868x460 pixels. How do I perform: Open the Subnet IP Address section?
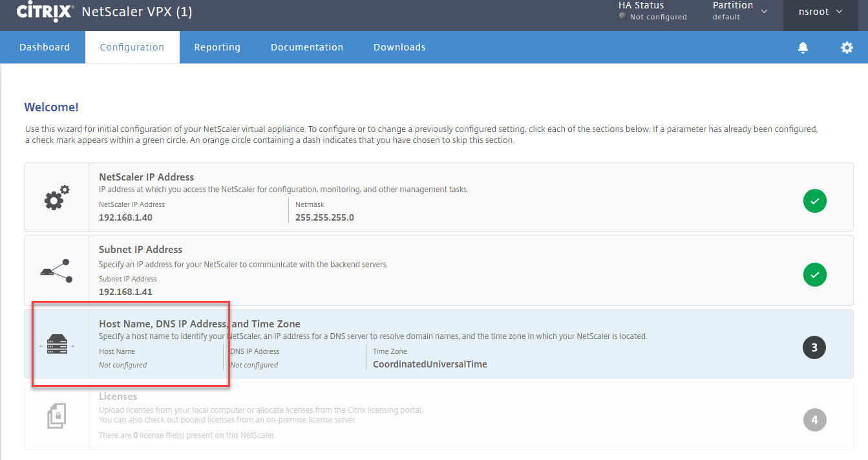[439, 270]
